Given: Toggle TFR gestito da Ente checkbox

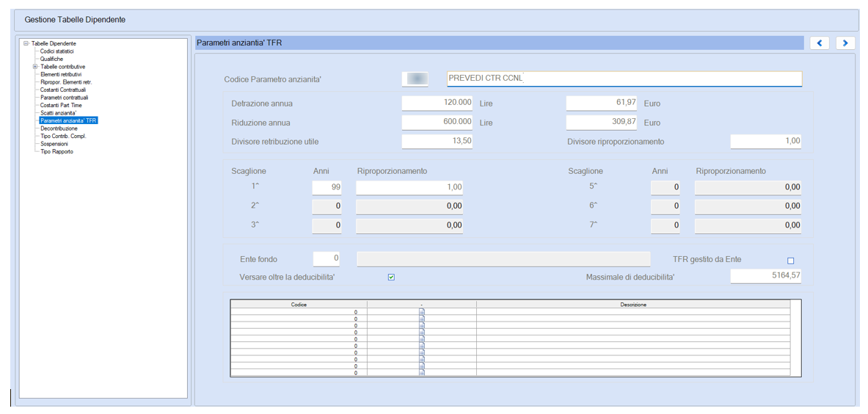Looking at the screenshot, I should pyautogui.click(x=790, y=260).
